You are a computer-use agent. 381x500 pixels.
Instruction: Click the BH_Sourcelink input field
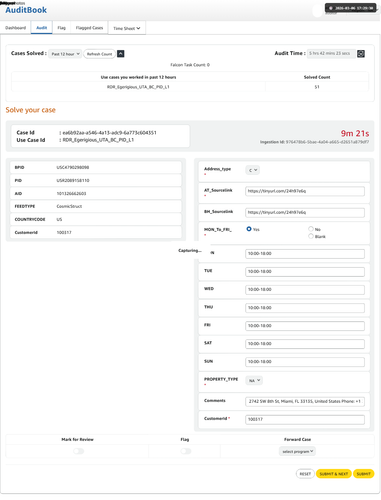(x=305, y=212)
